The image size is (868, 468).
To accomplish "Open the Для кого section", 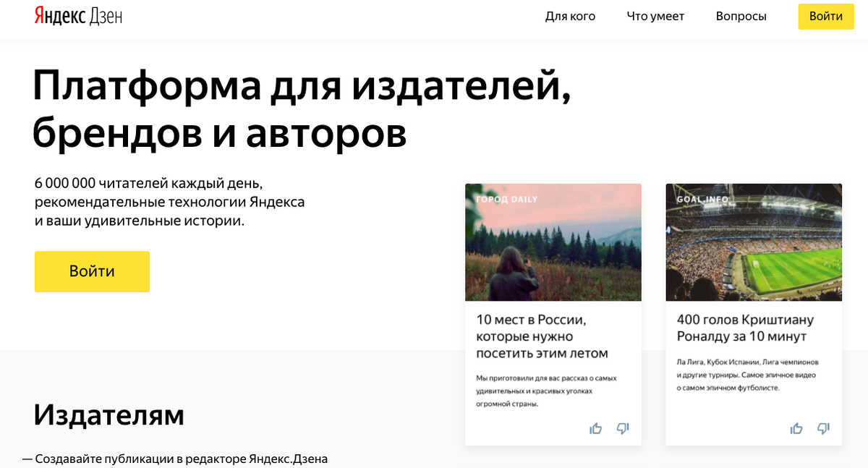I will coord(571,16).
